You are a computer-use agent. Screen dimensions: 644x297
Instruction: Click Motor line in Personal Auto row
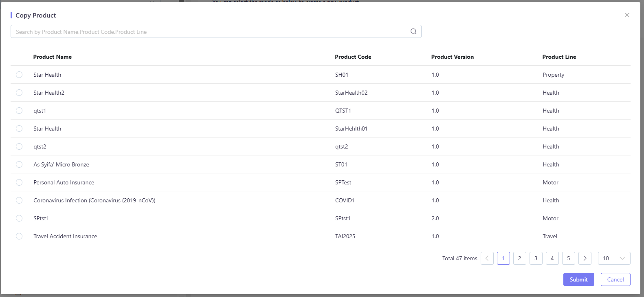point(551,182)
